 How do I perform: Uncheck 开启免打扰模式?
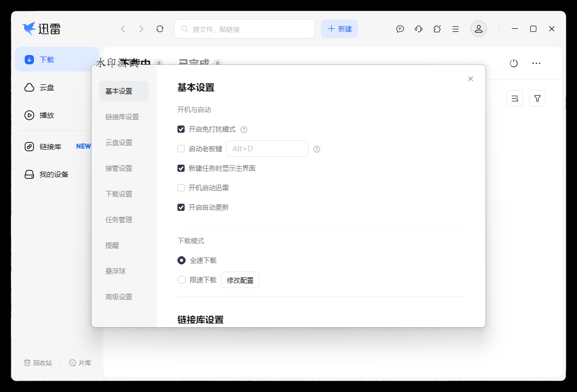[x=181, y=129]
